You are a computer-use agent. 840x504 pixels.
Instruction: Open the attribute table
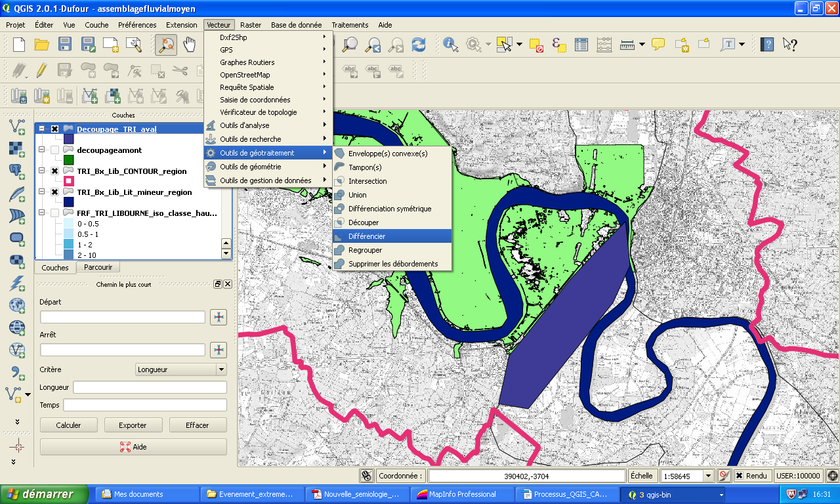click(x=581, y=45)
